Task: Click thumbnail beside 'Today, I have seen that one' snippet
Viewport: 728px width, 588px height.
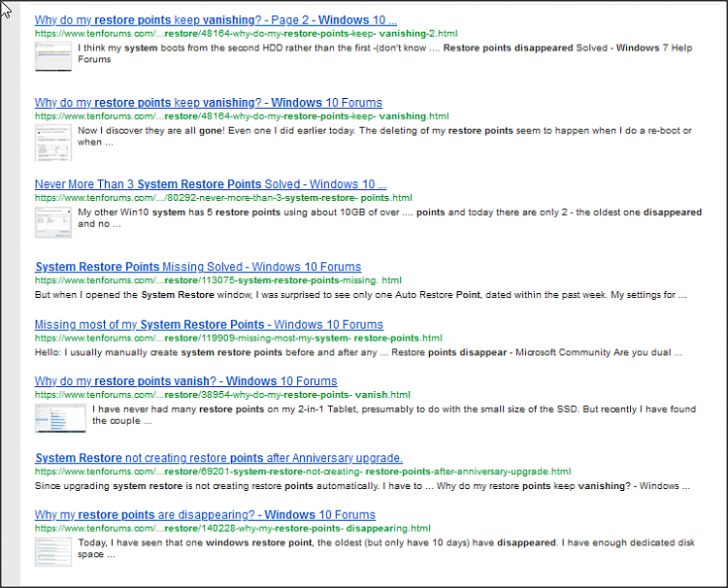Action: [53, 552]
